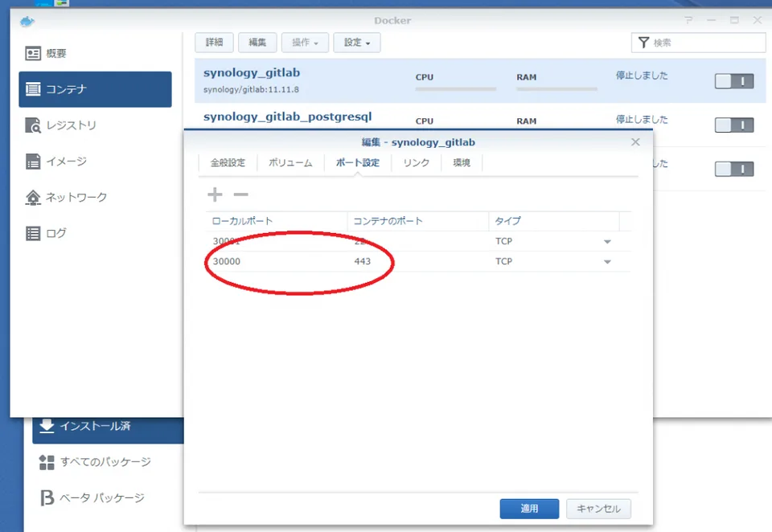
Task: Click the 詳細 details button
Action: click(214, 43)
